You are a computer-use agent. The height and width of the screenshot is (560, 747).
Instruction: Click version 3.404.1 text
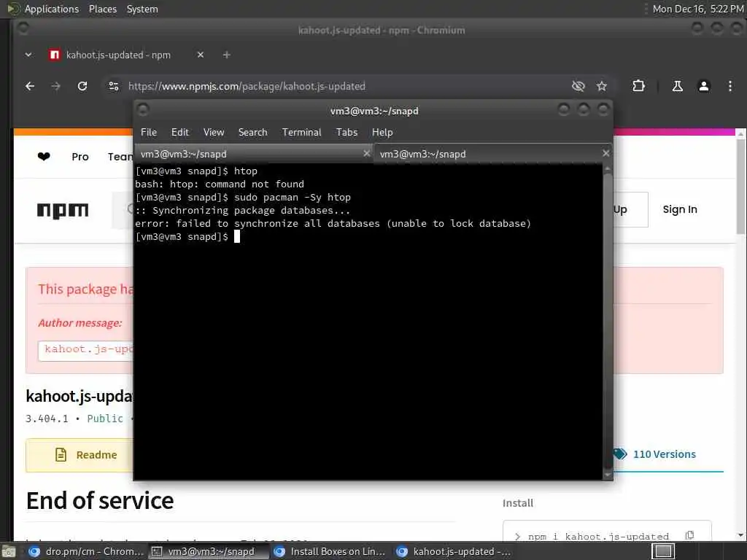pos(47,419)
